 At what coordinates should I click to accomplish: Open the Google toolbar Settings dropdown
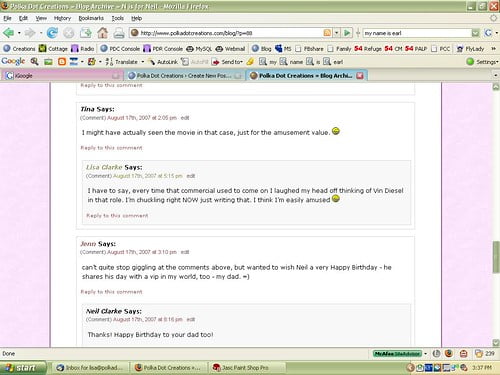point(482,62)
